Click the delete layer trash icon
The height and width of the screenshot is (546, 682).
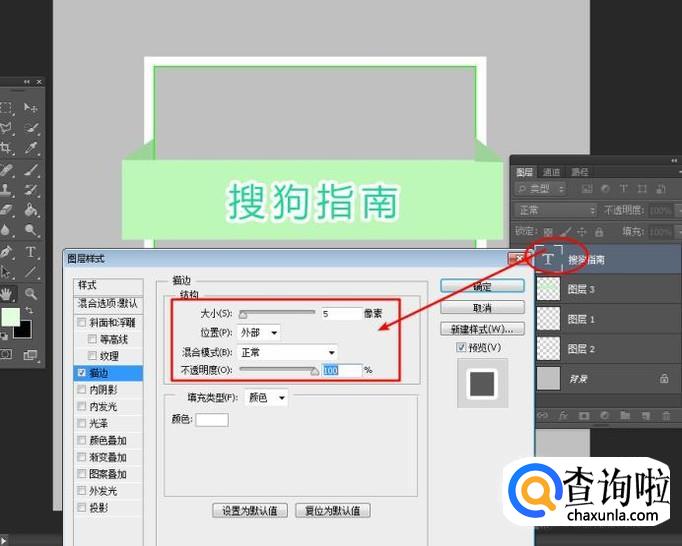point(666,415)
